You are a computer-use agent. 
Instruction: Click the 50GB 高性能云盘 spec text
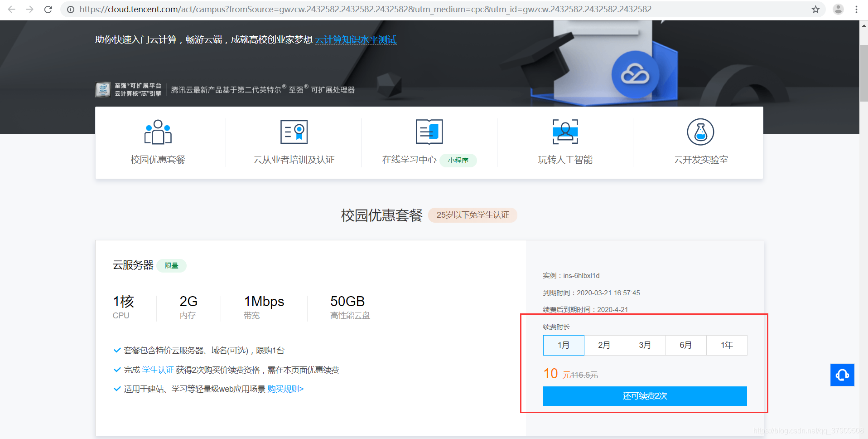point(350,307)
